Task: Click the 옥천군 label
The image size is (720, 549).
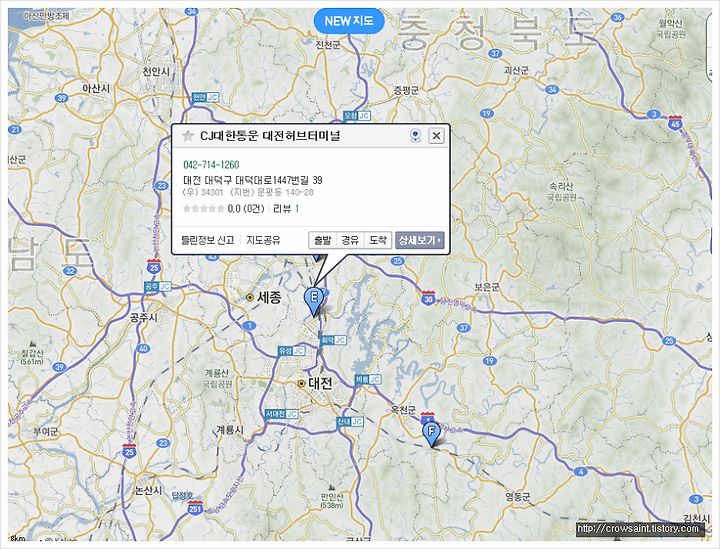Action: point(403,409)
